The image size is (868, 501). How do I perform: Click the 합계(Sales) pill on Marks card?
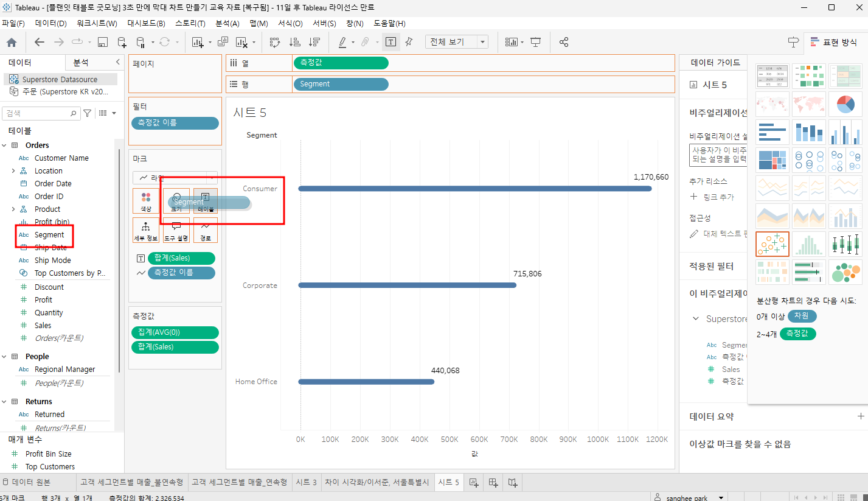pyautogui.click(x=181, y=258)
